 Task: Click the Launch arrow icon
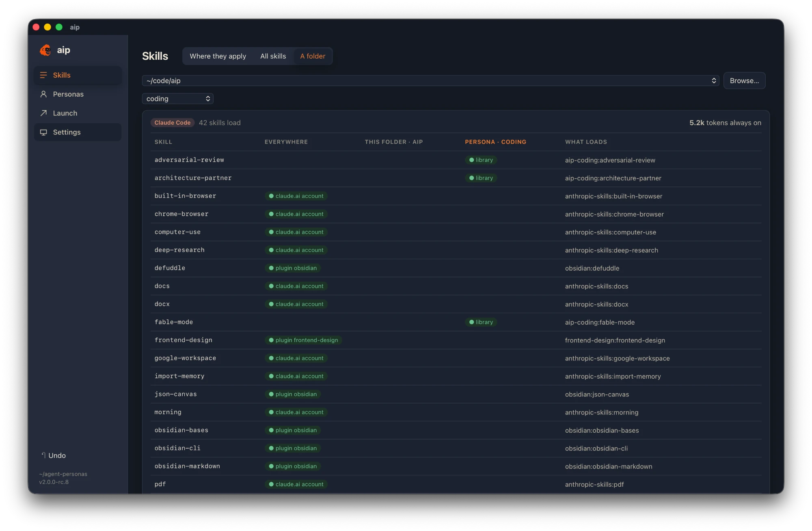(43, 113)
